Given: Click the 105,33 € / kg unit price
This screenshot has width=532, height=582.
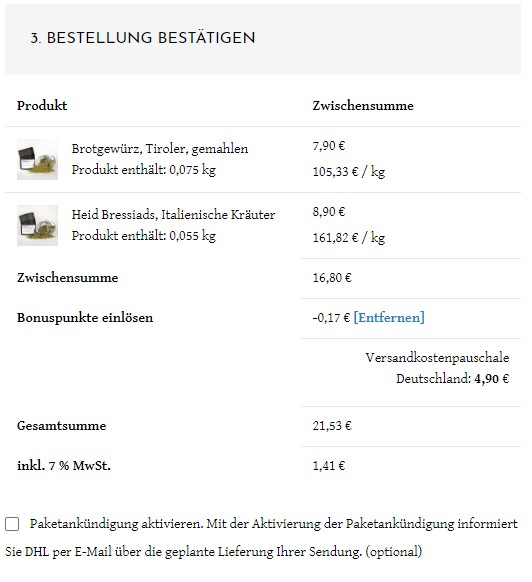Looking at the screenshot, I should [x=349, y=172].
